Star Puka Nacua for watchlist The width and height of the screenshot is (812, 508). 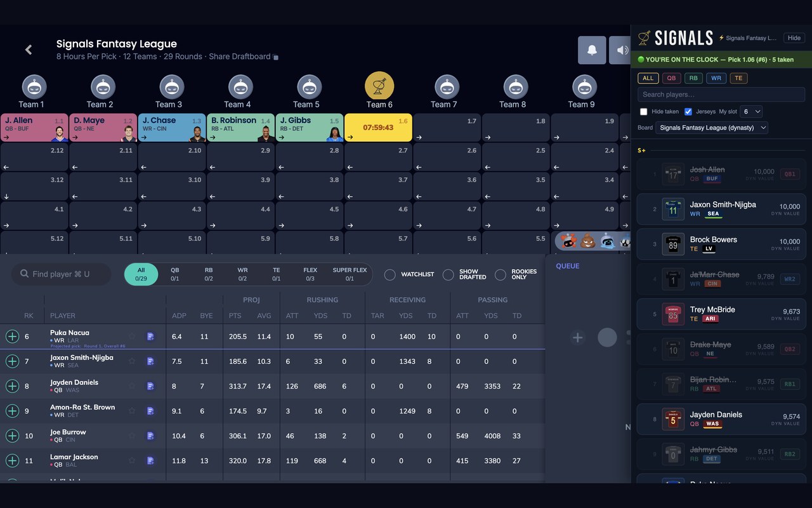[132, 336]
